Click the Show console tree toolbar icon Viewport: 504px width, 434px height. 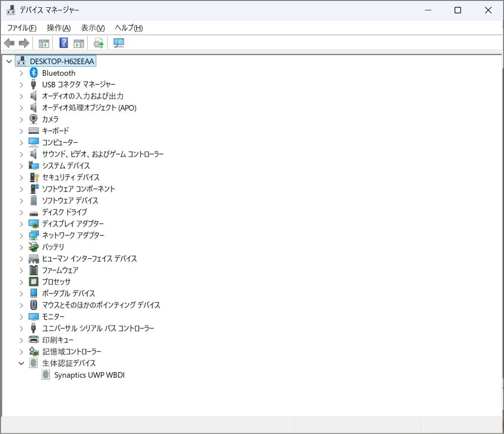coord(43,43)
